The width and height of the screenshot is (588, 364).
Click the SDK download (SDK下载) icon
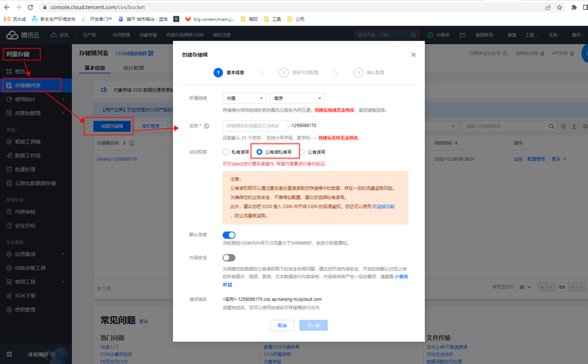click(x=9, y=295)
